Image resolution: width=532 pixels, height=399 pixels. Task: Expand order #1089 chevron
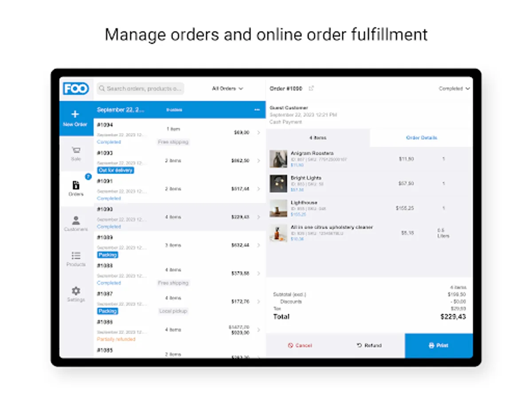tap(258, 245)
